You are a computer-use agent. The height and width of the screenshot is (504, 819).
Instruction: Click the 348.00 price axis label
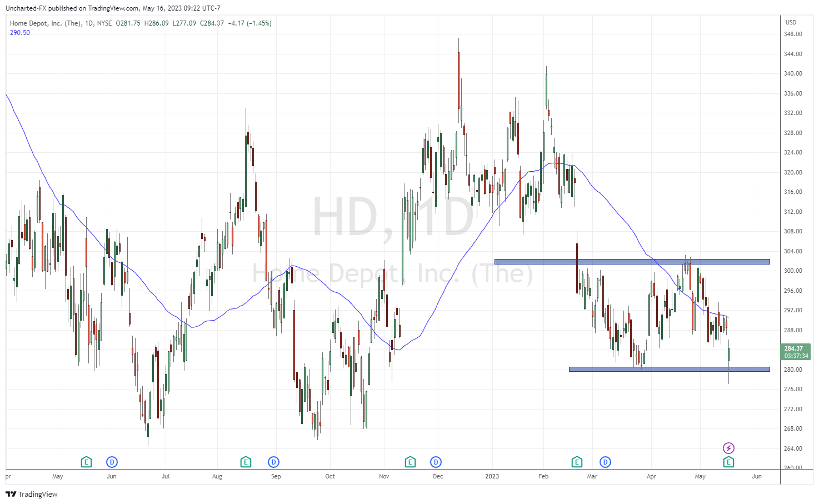793,34
